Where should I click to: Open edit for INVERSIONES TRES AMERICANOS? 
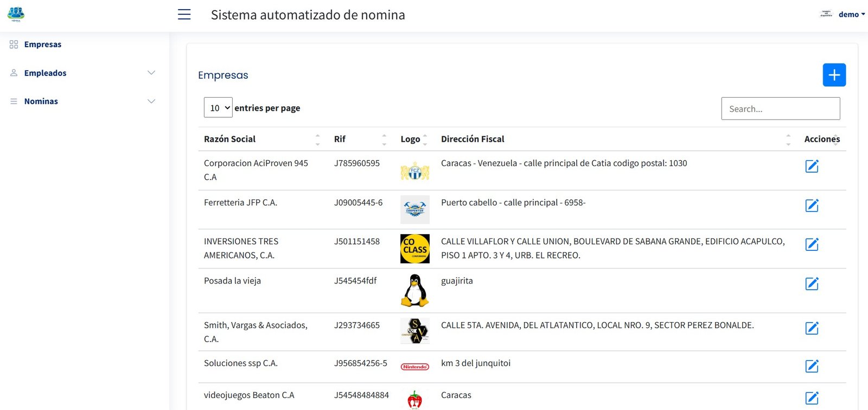tap(812, 244)
